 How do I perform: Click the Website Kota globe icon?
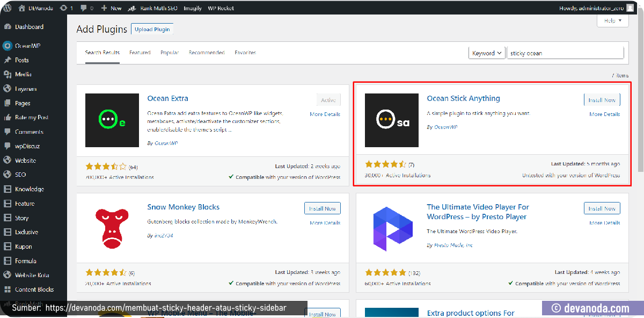click(x=8, y=275)
